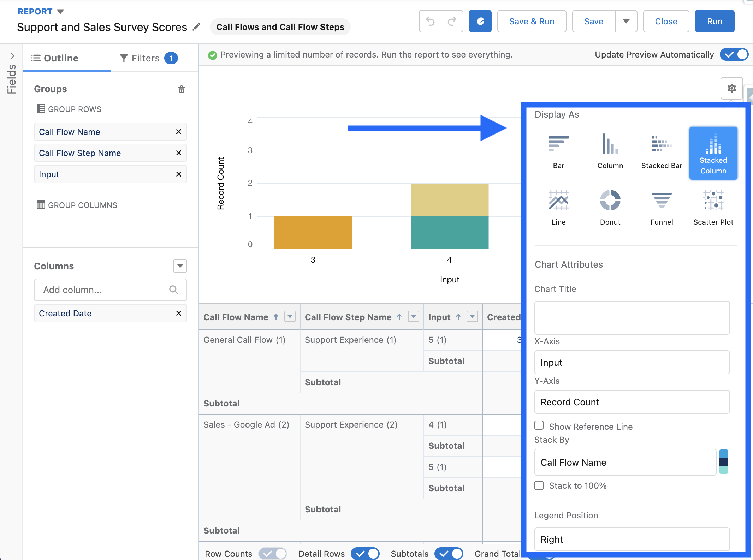Screen dimensions: 753x560
Task: Open the Save button dropdown arrow
Action: pos(626,22)
